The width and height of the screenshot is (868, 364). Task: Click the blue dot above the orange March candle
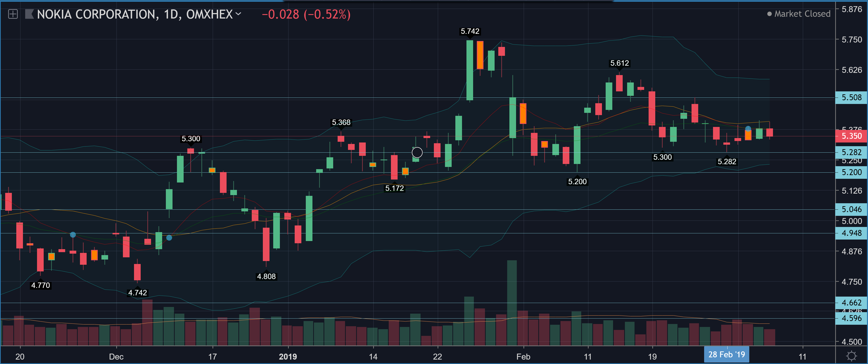[748, 128]
